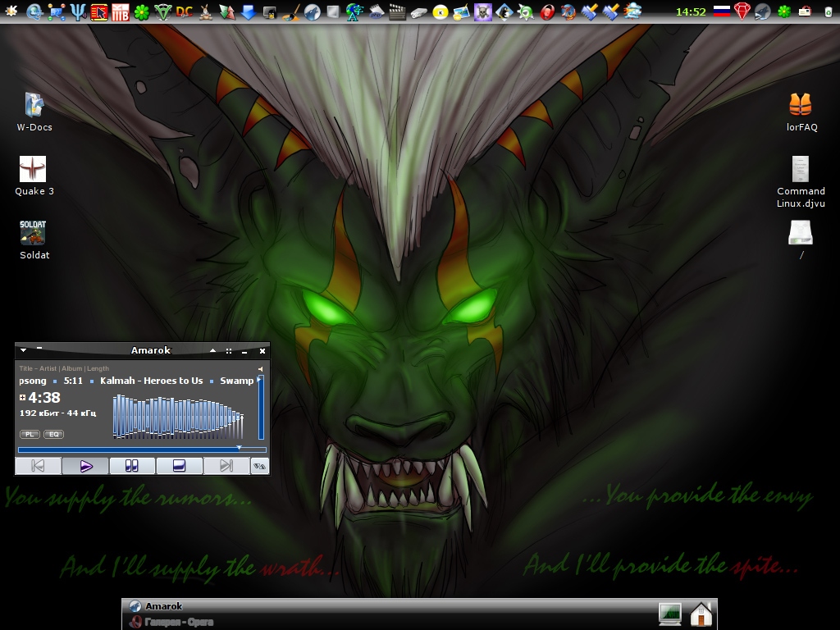Click the 14:52 panel clock

[x=691, y=11]
